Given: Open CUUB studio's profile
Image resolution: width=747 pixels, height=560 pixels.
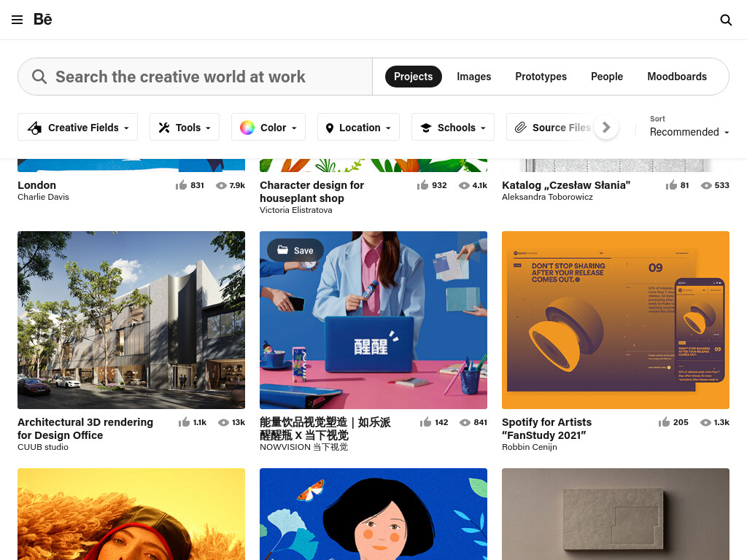Looking at the screenshot, I should pyautogui.click(x=43, y=447).
